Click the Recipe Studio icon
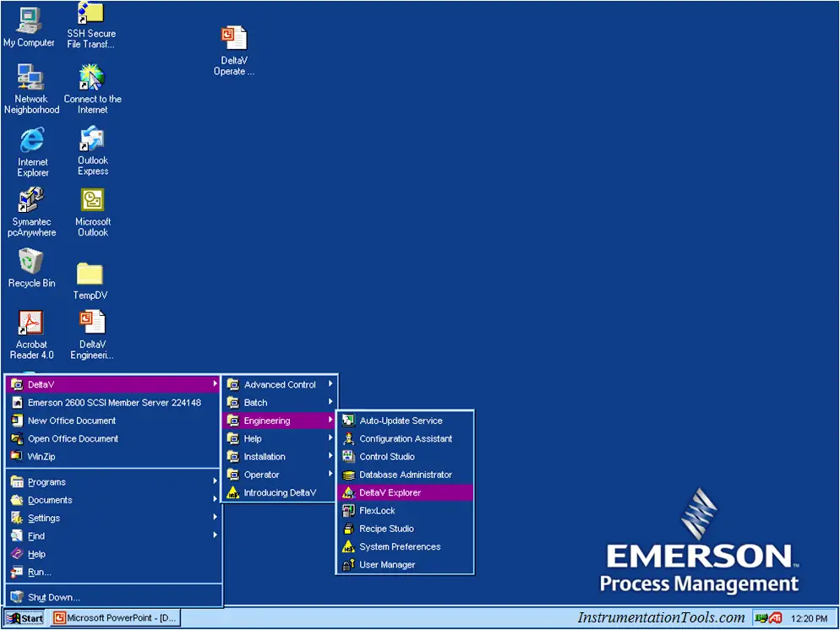 point(348,529)
